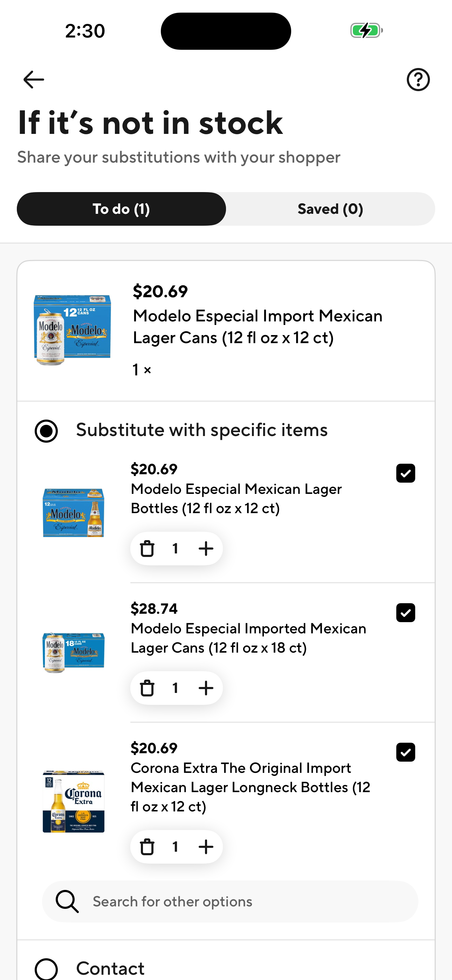This screenshot has height=980, width=452.
Task: Increase Modelo bottle substitute quantity
Action: (206, 548)
